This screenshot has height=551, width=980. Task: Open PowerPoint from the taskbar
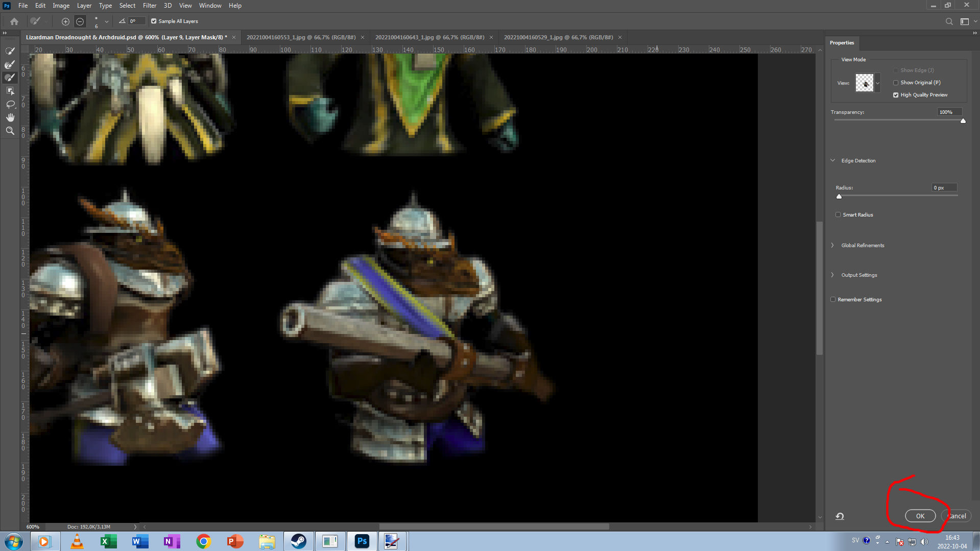click(235, 541)
